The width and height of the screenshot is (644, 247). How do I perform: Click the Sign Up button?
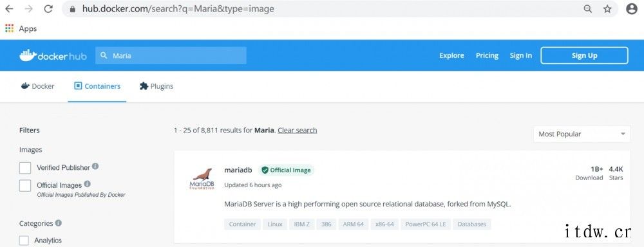584,55
